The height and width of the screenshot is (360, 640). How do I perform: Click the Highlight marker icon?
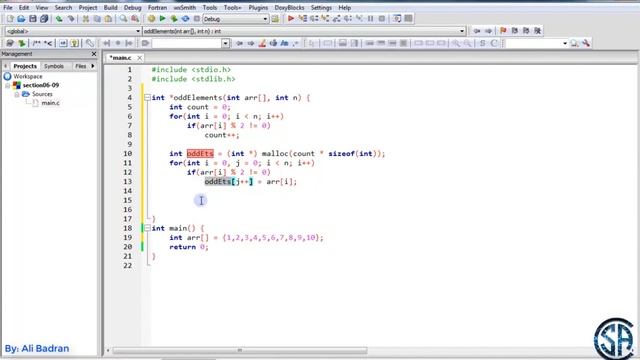point(262,43)
